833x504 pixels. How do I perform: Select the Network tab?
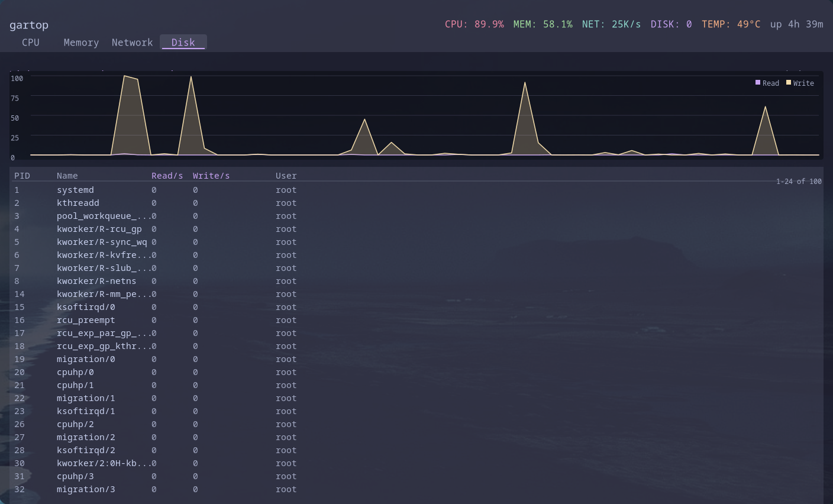(132, 43)
